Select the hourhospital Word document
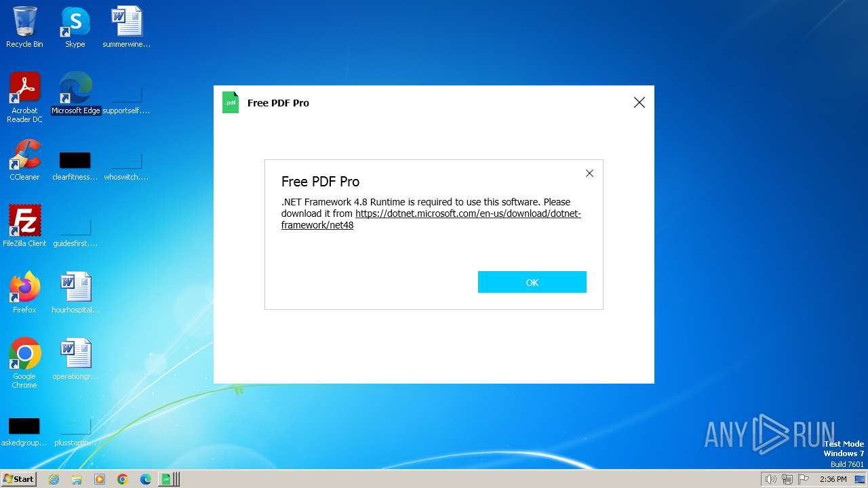This screenshot has width=868, height=488. coord(76,293)
